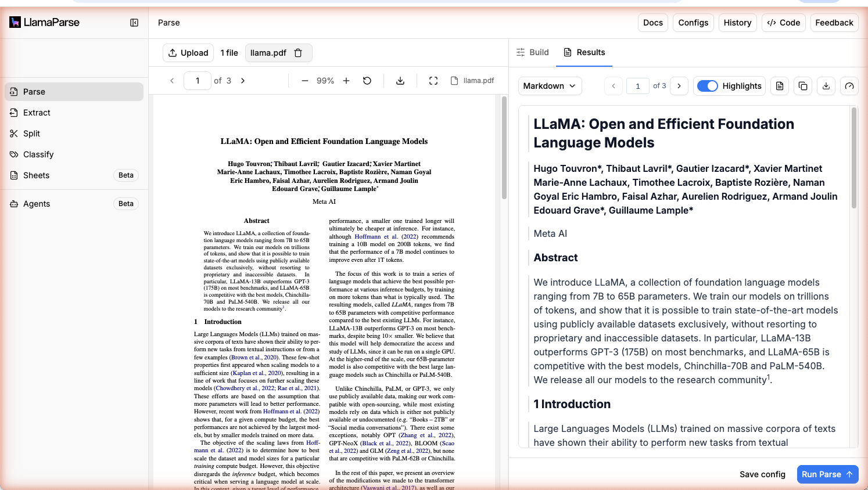
Task: Select the Split tool in the sidebar
Action: point(31,133)
